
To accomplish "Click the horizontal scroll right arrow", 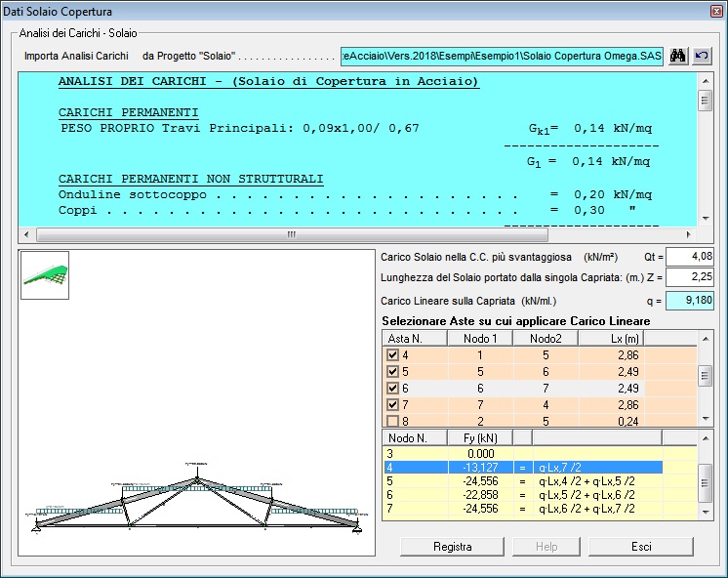I will tap(689, 234).
